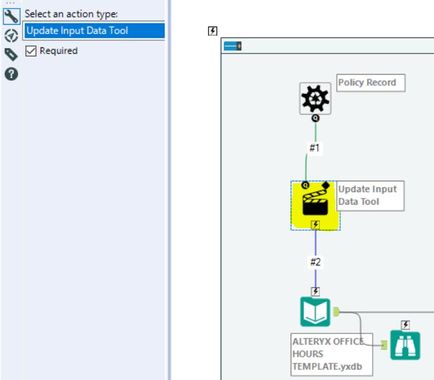Select the Policy Record gear tool
434x380 pixels.
(x=315, y=99)
